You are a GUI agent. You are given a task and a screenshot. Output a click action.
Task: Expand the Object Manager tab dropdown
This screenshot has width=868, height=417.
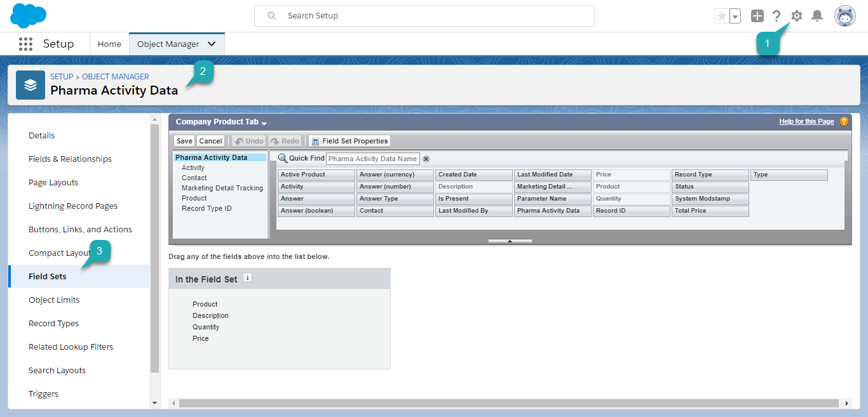[x=212, y=44]
